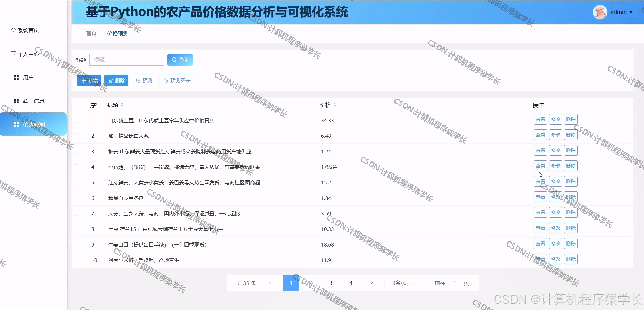
Task: Click 查看 for 精品白皮吊冬瓜
Action: pos(540,197)
